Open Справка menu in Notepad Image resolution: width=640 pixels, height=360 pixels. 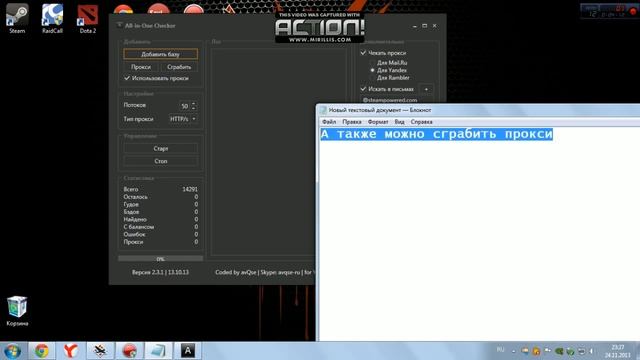421,122
